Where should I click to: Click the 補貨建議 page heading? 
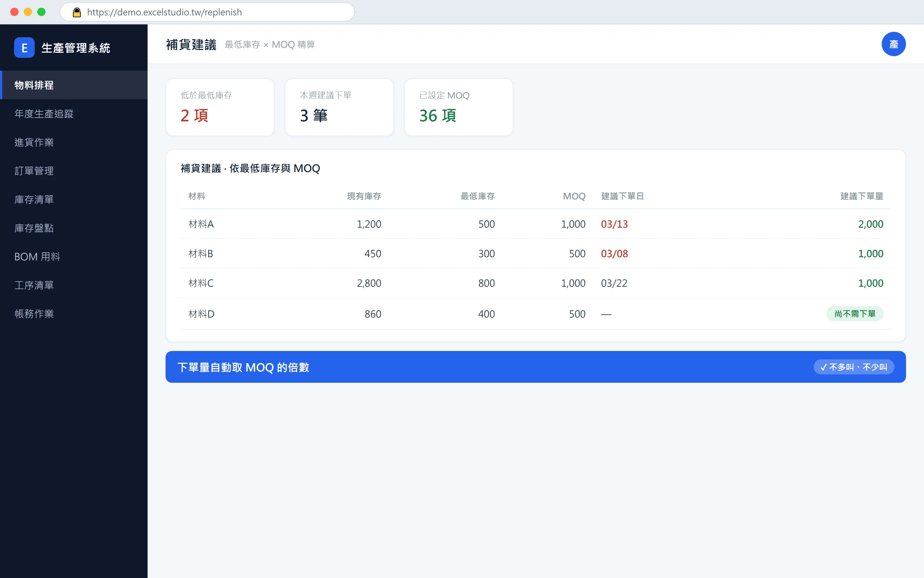191,44
